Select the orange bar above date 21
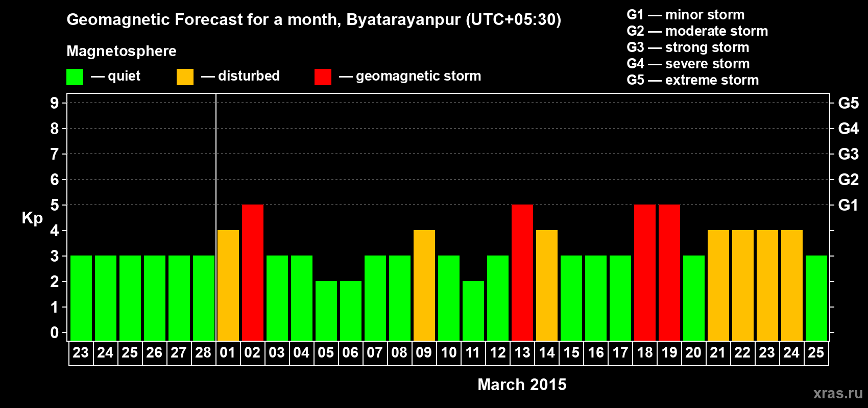 pos(718,286)
